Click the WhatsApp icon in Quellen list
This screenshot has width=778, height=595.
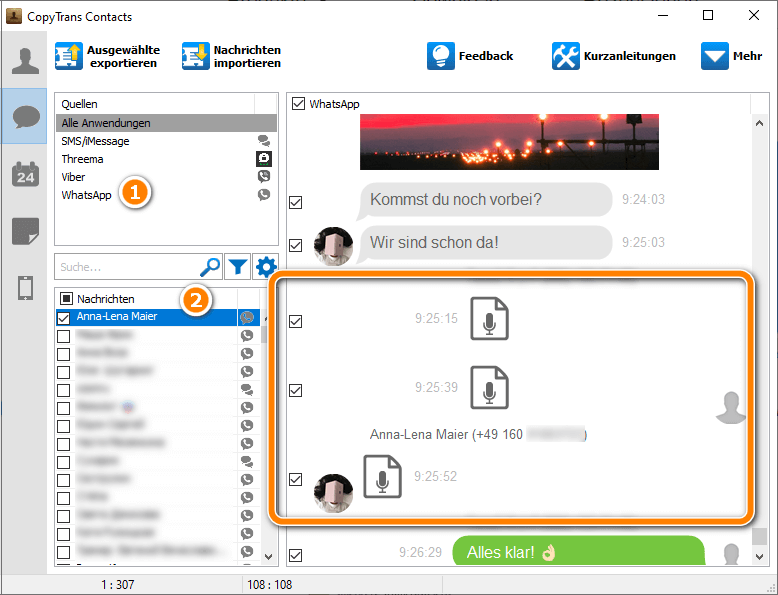click(264, 195)
